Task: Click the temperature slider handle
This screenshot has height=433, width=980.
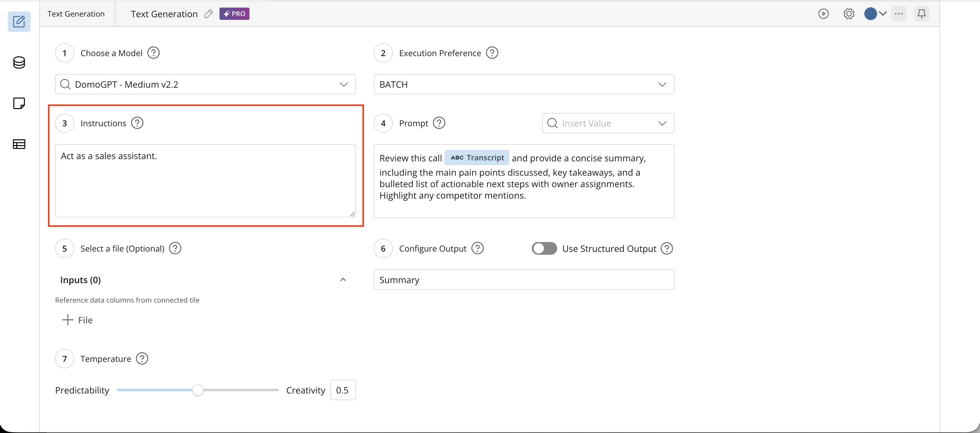Action: tap(198, 390)
